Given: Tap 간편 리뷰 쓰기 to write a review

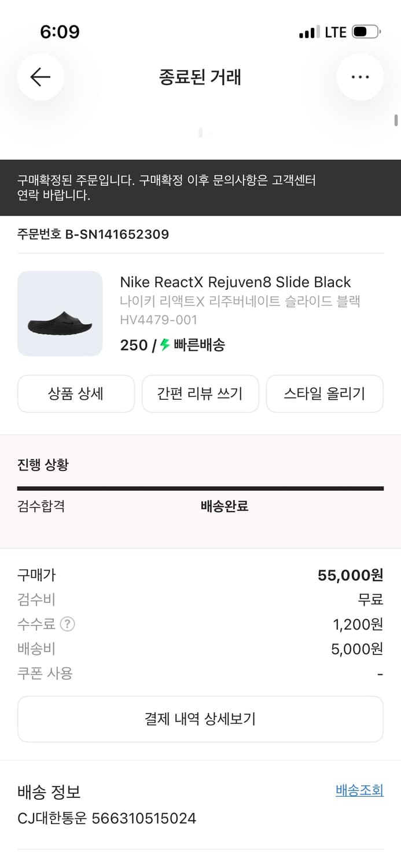Looking at the screenshot, I should click(x=200, y=393).
